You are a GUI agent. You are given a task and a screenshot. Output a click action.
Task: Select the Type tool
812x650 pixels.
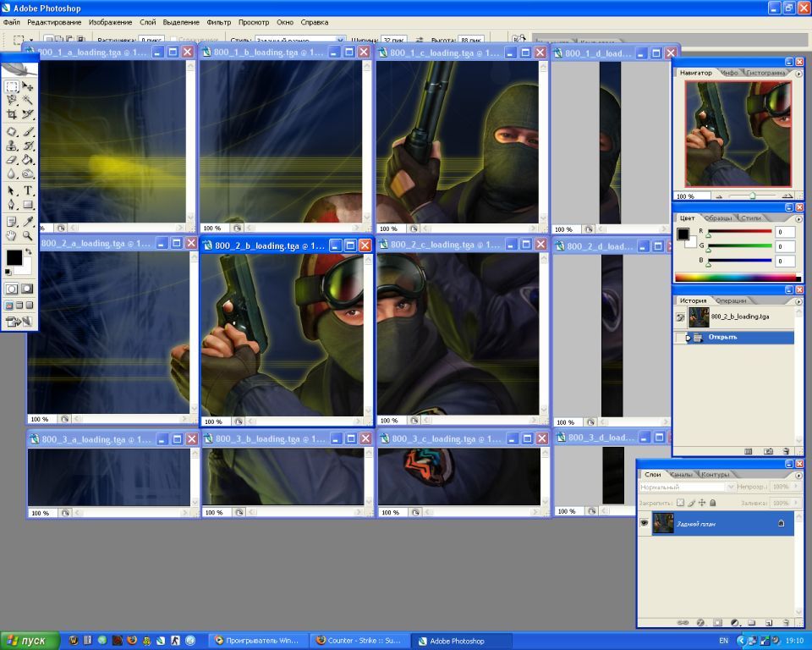28,190
